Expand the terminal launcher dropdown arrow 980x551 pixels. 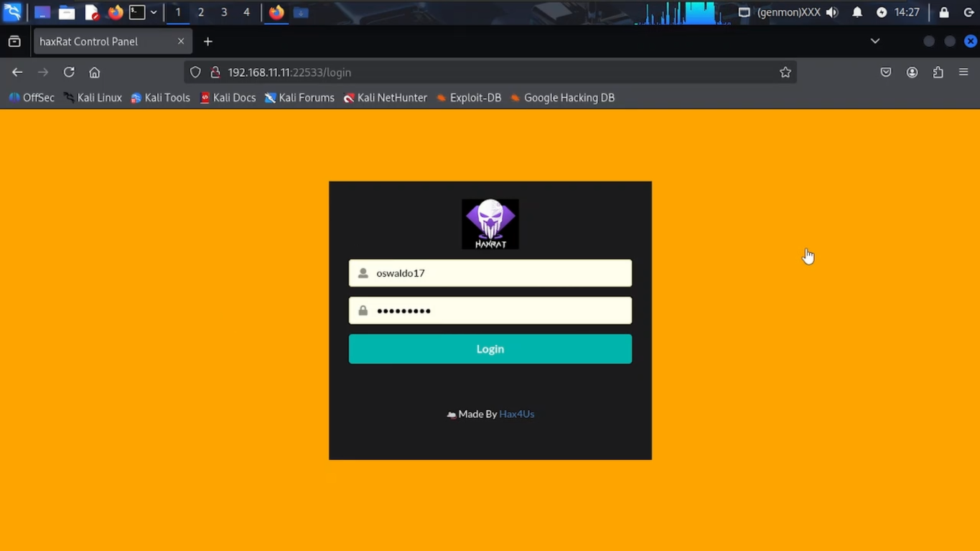pyautogui.click(x=154, y=12)
